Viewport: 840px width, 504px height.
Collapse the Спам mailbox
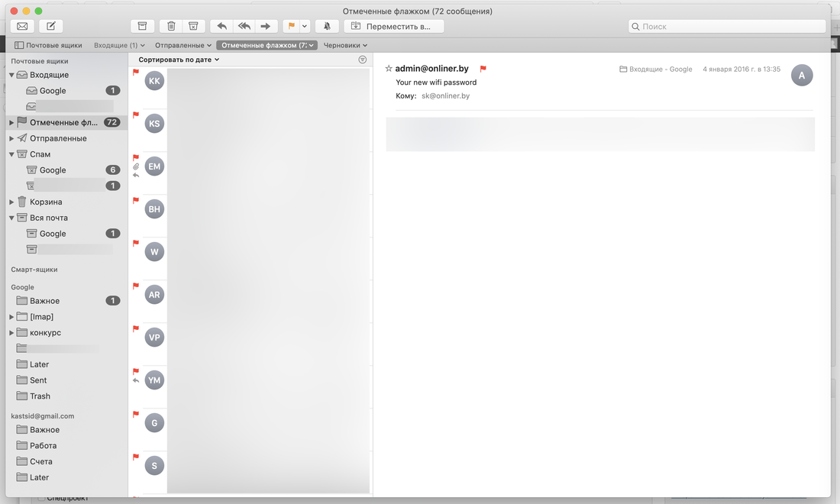[x=11, y=154]
